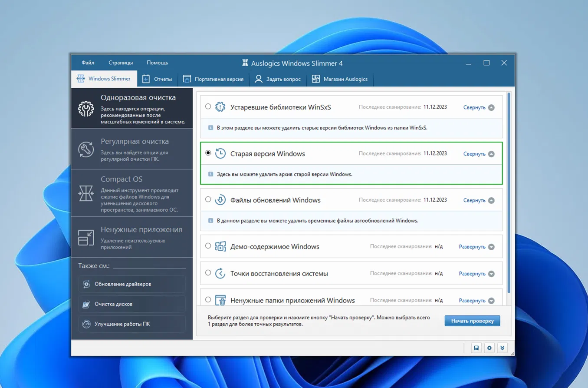
Task: Open the Страницы menu
Action: (x=121, y=63)
